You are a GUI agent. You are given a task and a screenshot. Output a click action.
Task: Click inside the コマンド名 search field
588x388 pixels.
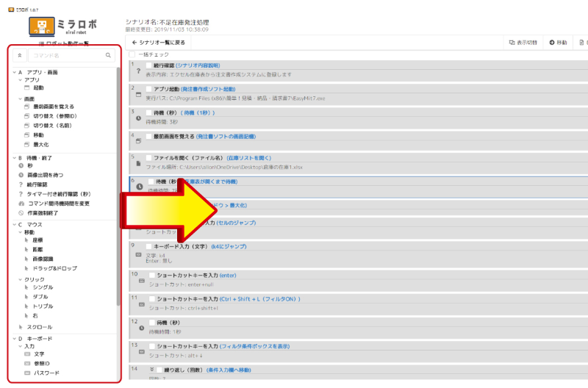click(66, 55)
